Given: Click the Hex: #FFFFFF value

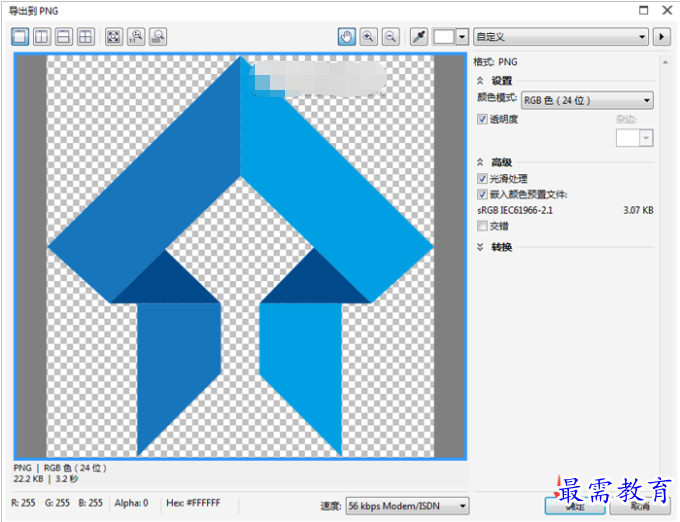Looking at the screenshot, I should 193,503.
